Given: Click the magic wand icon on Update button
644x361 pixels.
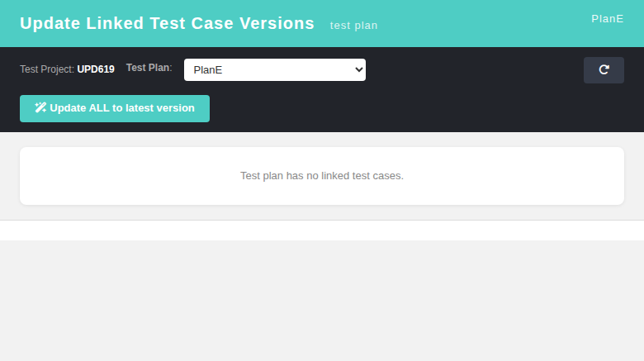Looking at the screenshot, I should coord(40,107).
